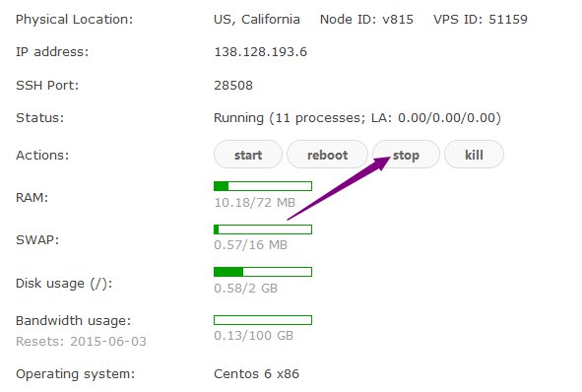
Task: Reboot the VPS with the reboot button
Action: coord(327,155)
